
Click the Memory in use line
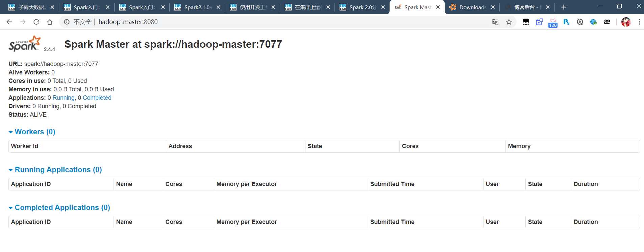click(x=61, y=89)
